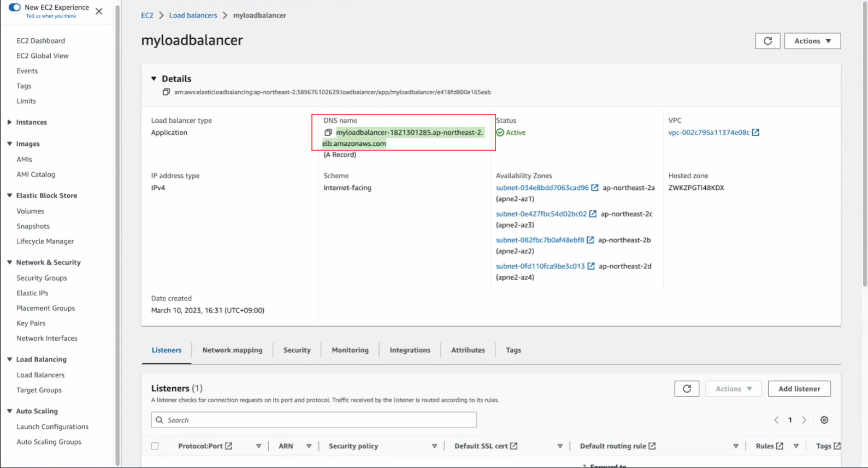868x468 pixels.
Task: Click the Active status check icon
Action: coord(500,132)
